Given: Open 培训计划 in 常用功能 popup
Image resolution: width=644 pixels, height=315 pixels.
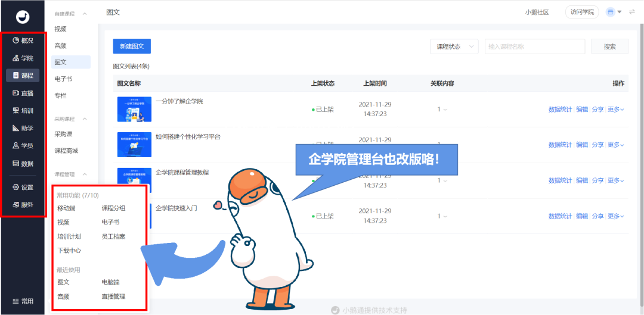Looking at the screenshot, I should [69, 236].
